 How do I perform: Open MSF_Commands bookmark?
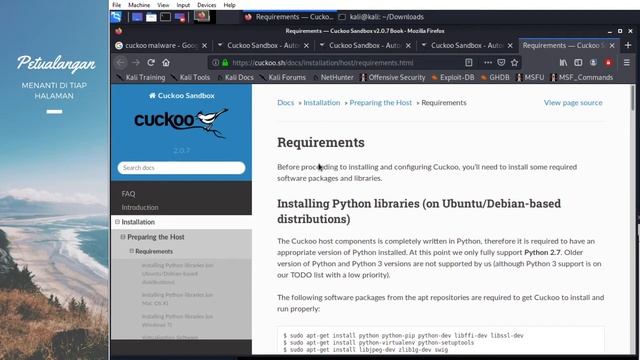click(582, 77)
